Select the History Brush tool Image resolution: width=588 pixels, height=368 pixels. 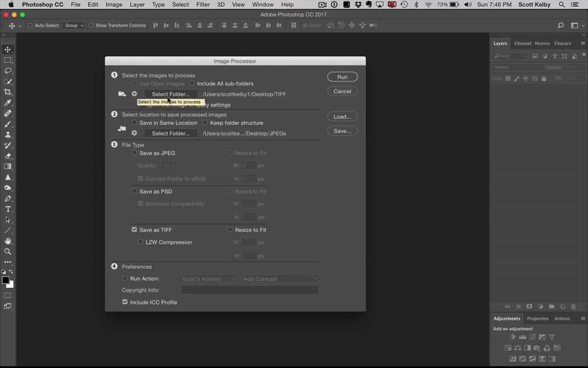[8, 145]
